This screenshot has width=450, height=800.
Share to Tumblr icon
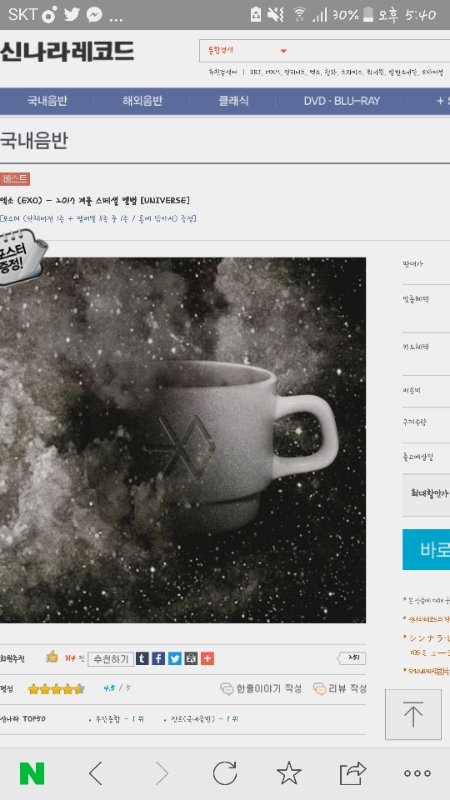point(142,659)
